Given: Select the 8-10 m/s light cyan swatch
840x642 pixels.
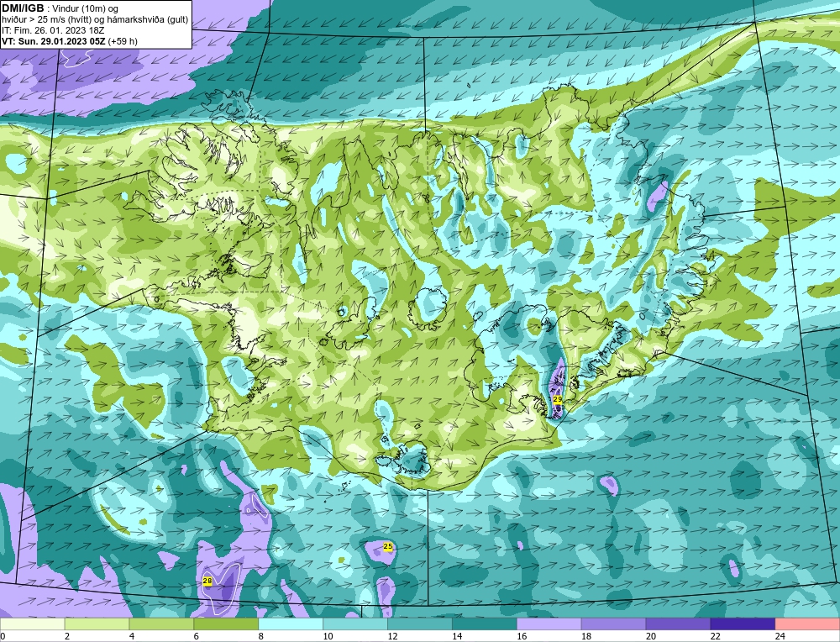Looking at the screenshot, I should (x=291, y=624).
